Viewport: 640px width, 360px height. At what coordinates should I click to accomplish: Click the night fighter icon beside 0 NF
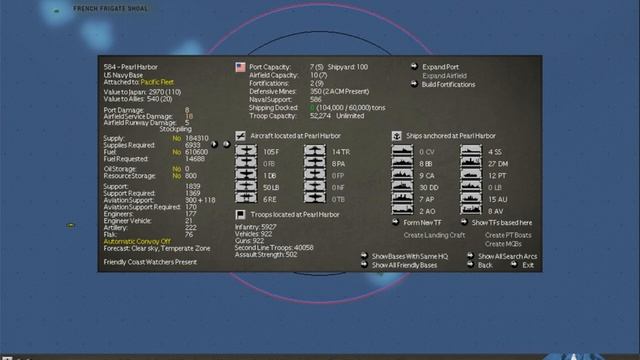pyautogui.click(x=315, y=187)
